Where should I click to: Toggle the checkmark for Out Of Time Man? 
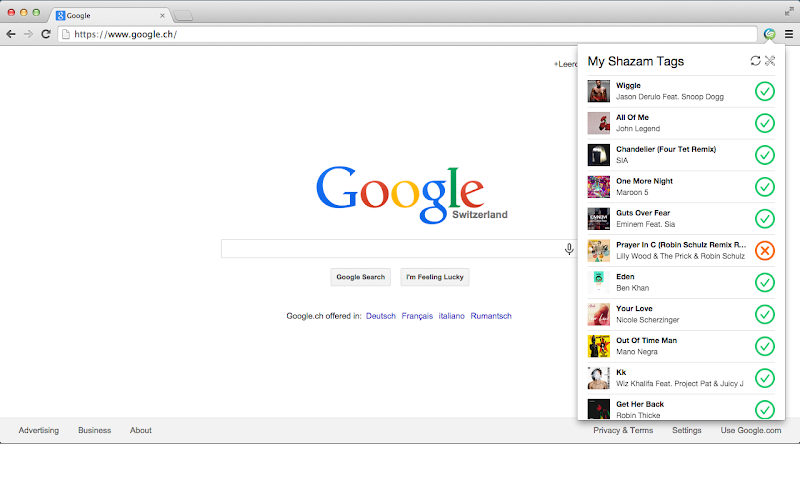(764, 346)
